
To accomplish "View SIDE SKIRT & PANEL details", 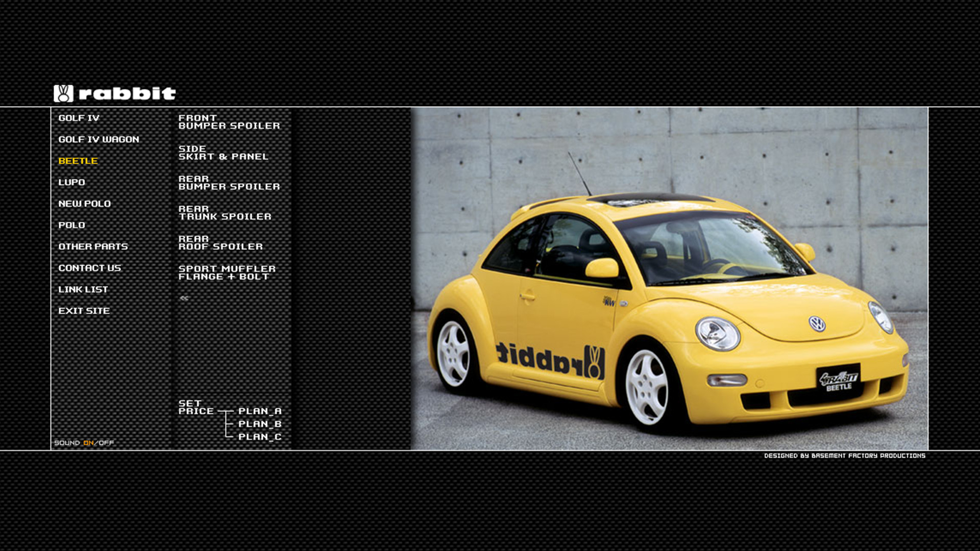I will [x=223, y=153].
